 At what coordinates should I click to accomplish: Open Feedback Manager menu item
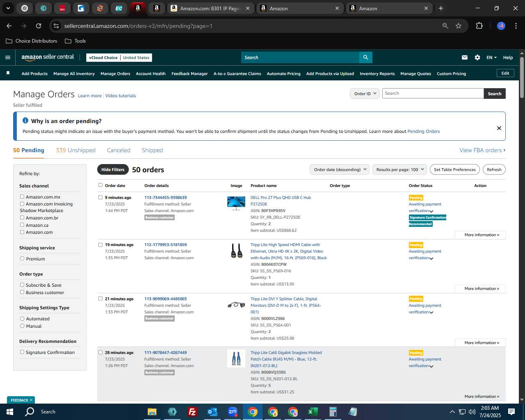coord(189,74)
